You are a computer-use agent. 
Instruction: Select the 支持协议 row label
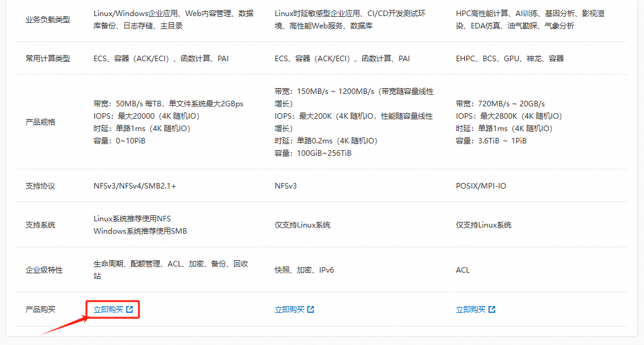(x=40, y=186)
